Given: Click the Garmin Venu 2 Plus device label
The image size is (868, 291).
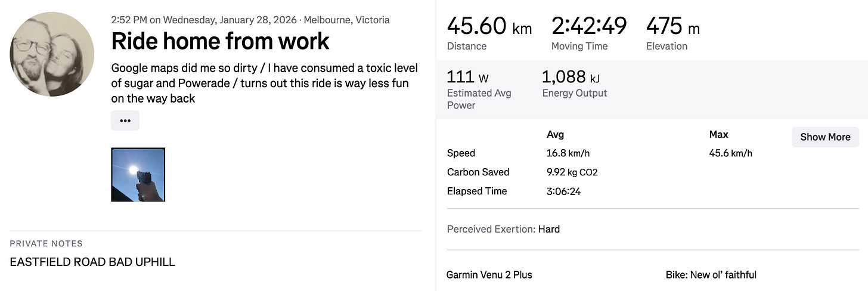Looking at the screenshot, I should [489, 275].
